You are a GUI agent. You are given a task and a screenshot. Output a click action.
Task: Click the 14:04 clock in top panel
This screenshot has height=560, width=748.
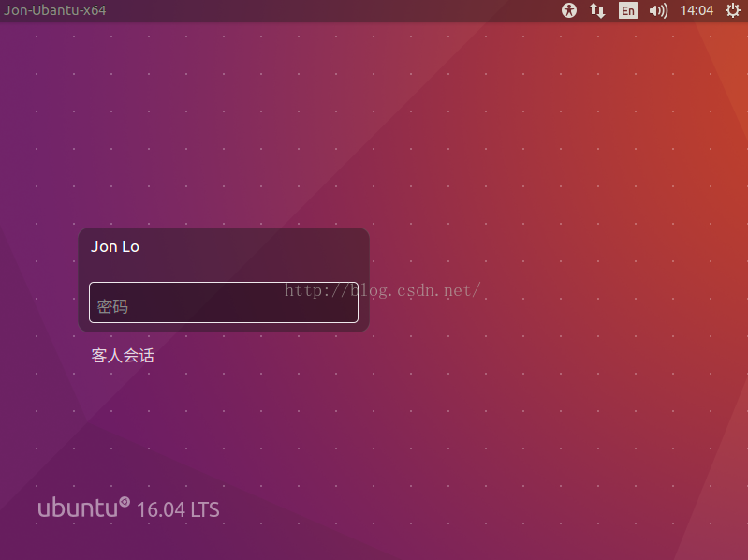(697, 10)
